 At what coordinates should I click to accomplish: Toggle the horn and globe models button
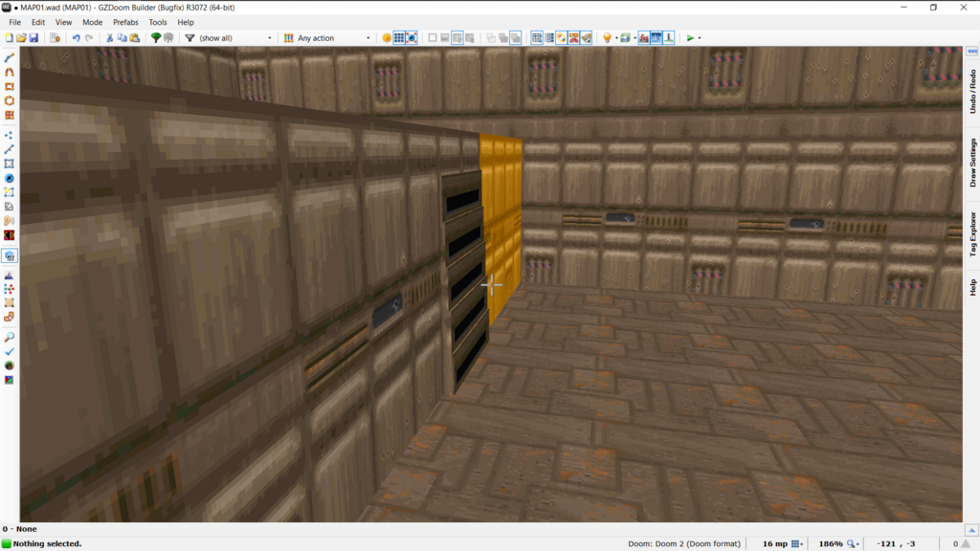587,38
